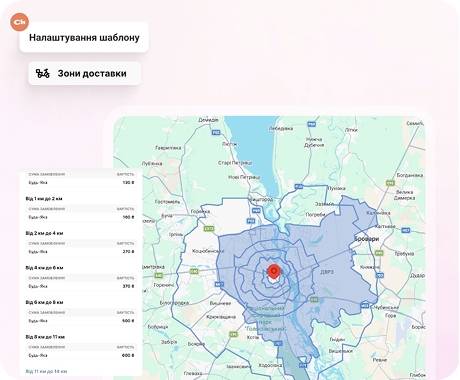Open the Від 11 км до 14 км link
The image size is (460, 380).
click(46, 371)
